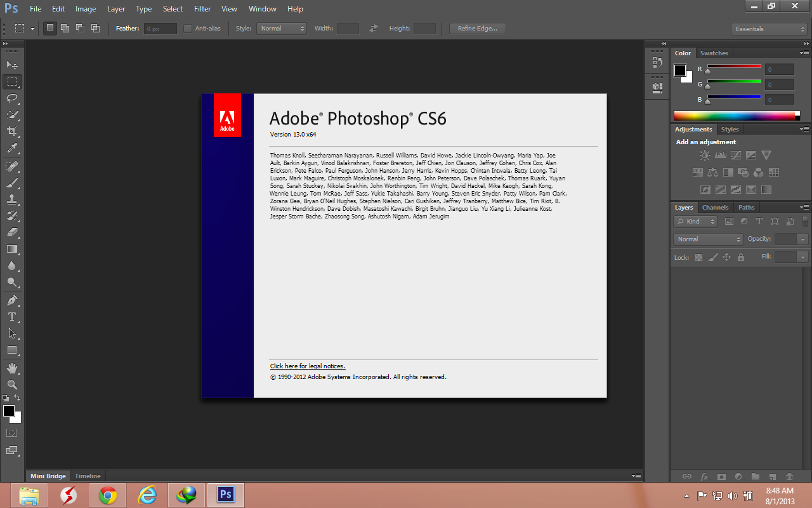Select the Crop tool
Viewport: 812px width, 508px height.
pos(12,131)
